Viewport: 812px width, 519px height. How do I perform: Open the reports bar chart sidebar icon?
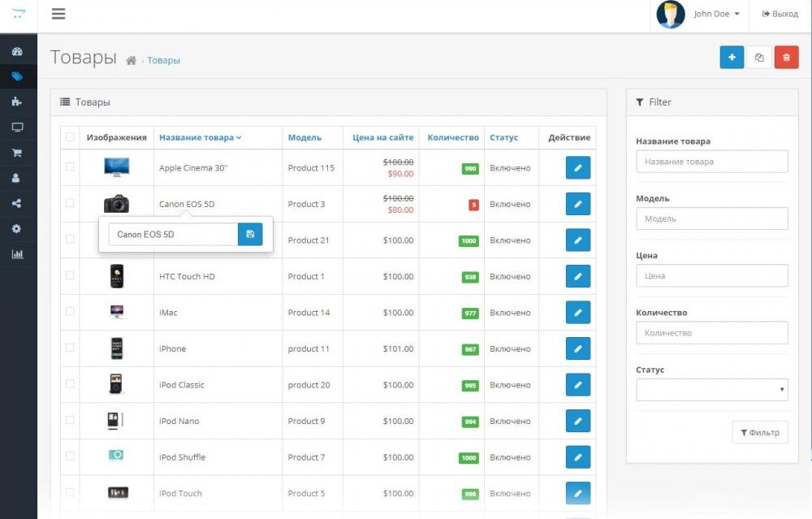17,254
